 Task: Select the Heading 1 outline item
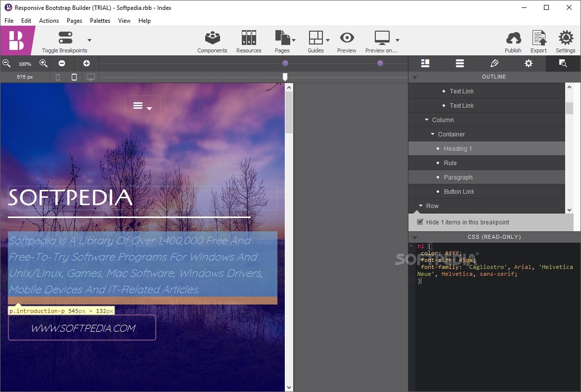coord(487,149)
